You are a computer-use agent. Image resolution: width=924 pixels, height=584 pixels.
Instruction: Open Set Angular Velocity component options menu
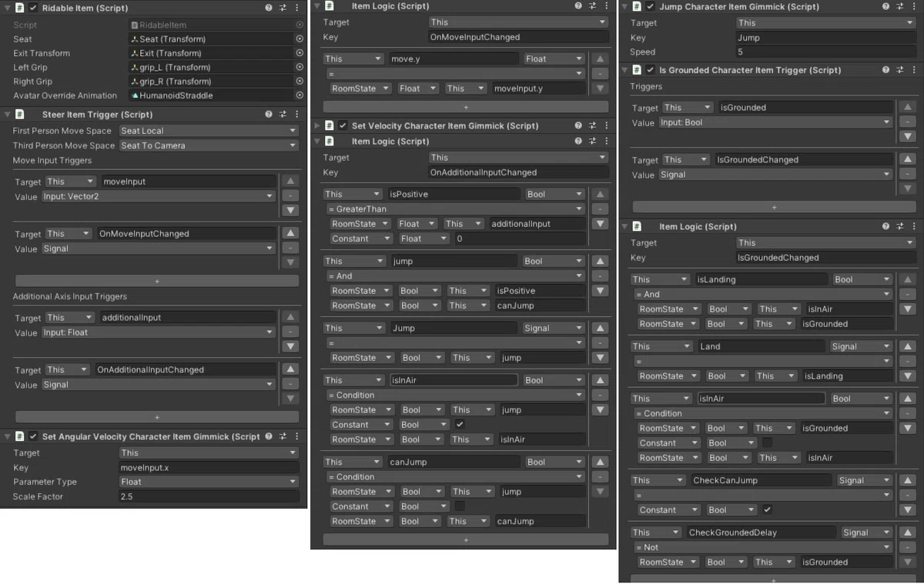pyautogui.click(x=298, y=436)
